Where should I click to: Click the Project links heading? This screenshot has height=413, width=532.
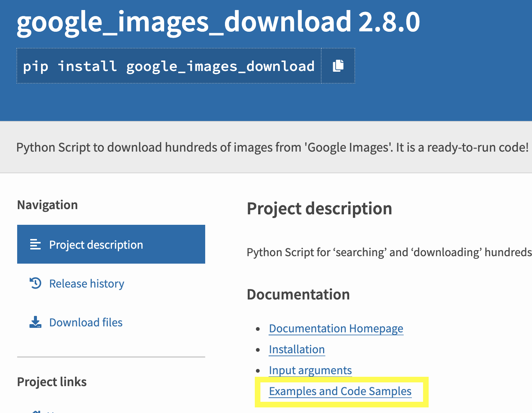tap(52, 382)
